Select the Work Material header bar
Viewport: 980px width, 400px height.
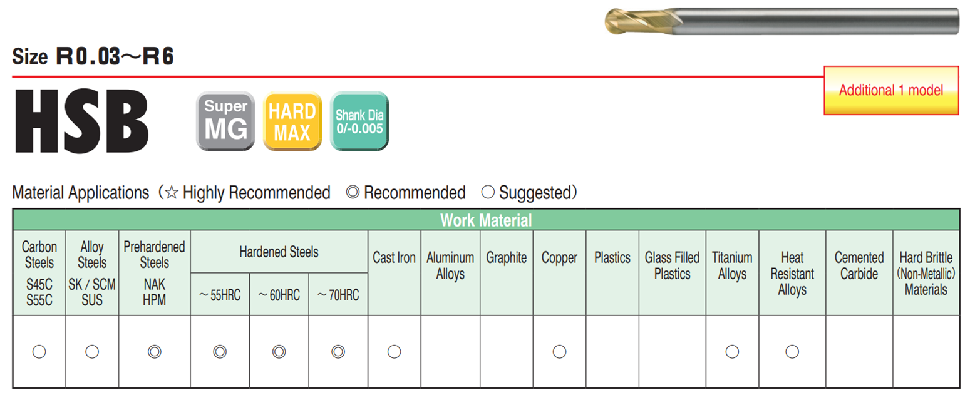(486, 220)
